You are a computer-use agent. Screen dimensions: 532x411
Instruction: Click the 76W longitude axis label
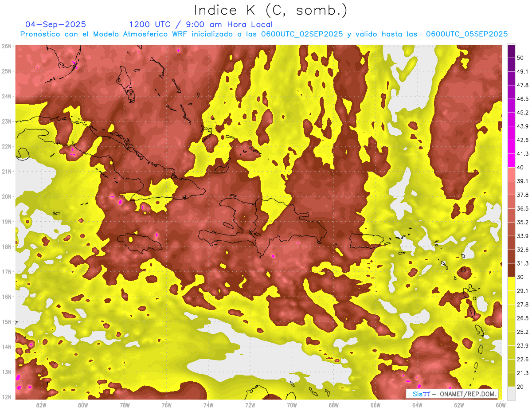pyautogui.click(x=166, y=405)
